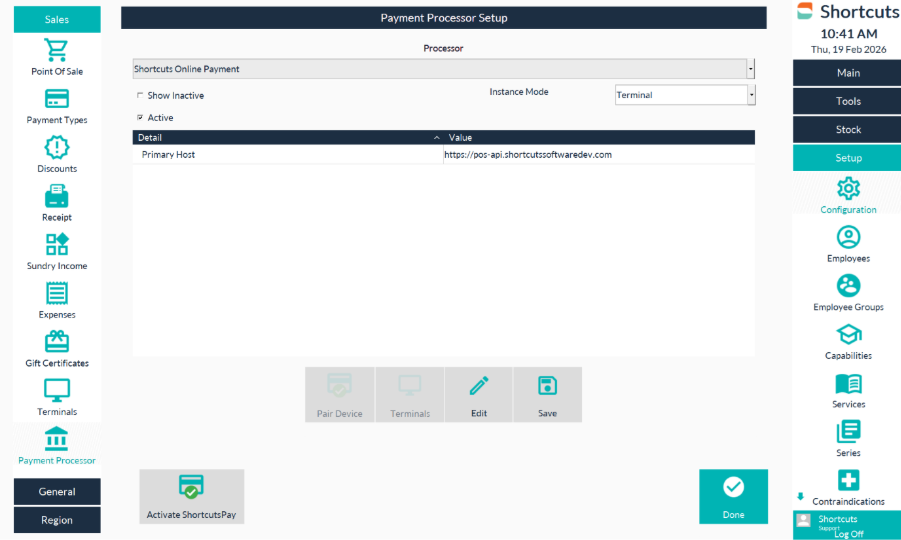Image resolution: width=901 pixels, height=540 pixels.
Task: Click the Shortcuts Support user avatar
Action: 804,521
